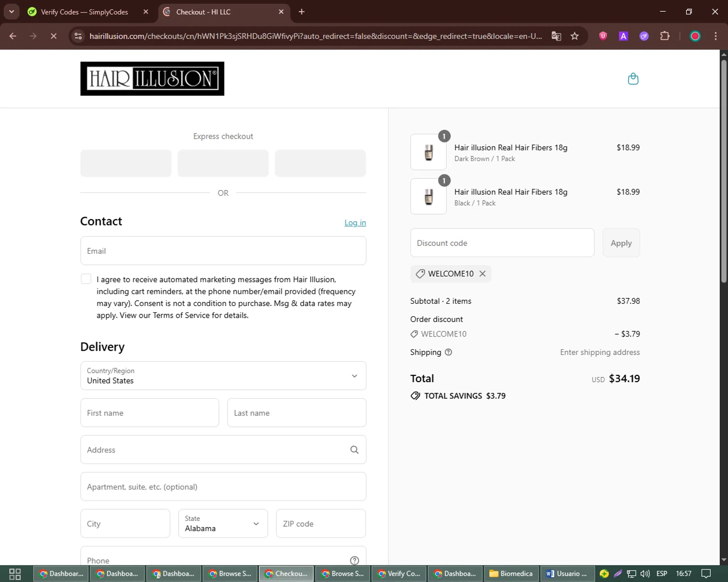This screenshot has width=728, height=582.
Task: Switch to Verify Co... Chrome taskbar item
Action: 399,574
